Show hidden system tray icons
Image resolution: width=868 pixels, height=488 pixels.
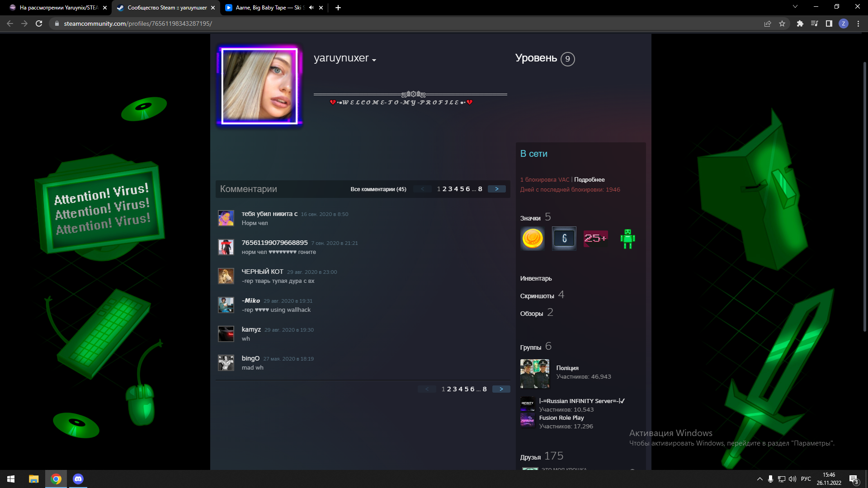pyautogui.click(x=759, y=479)
